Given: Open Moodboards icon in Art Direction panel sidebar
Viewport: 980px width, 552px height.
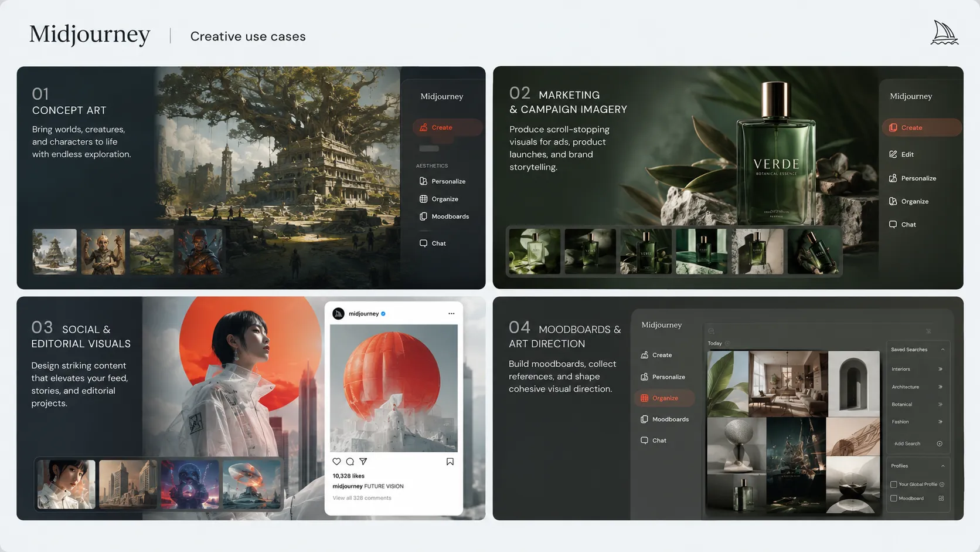Looking at the screenshot, I should click(x=644, y=419).
